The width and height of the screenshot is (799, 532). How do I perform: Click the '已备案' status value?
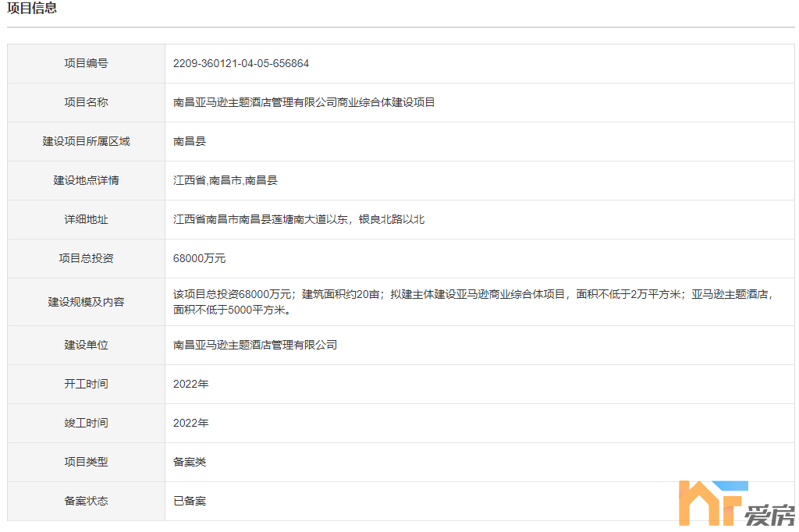190,501
